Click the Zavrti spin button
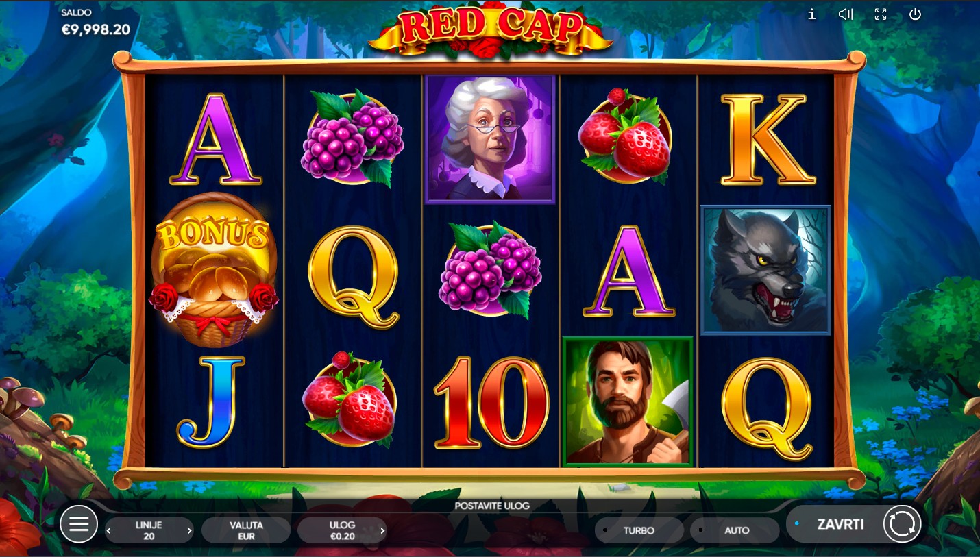 point(840,524)
